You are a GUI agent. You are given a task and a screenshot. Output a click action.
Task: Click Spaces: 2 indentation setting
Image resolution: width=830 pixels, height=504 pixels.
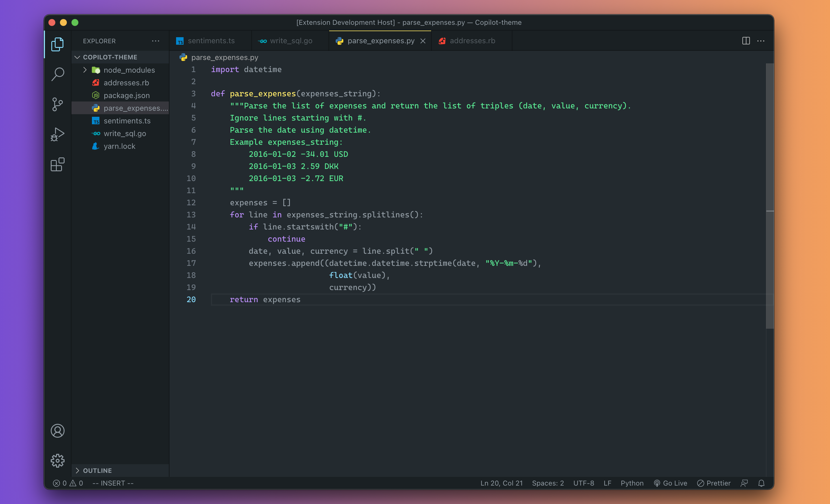[548, 483]
